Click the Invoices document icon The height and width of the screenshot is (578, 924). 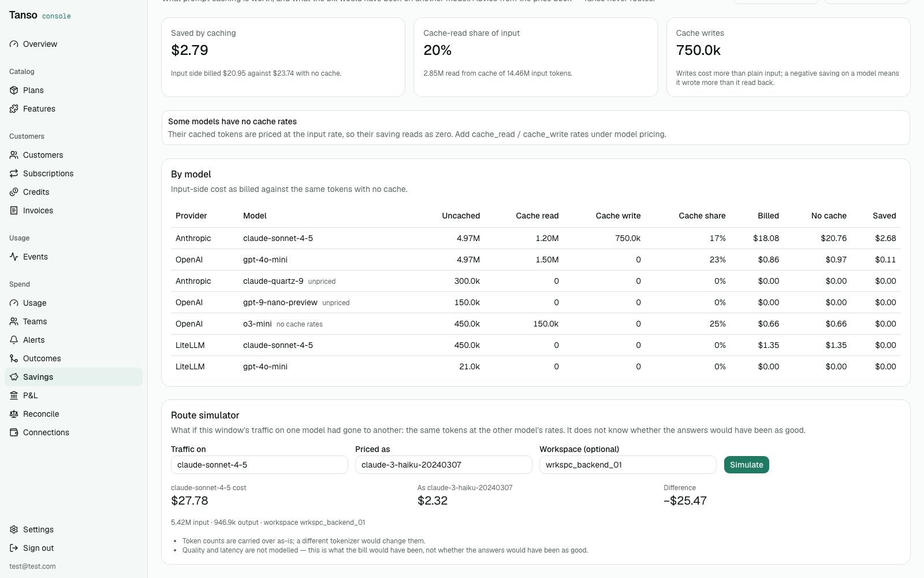point(14,210)
